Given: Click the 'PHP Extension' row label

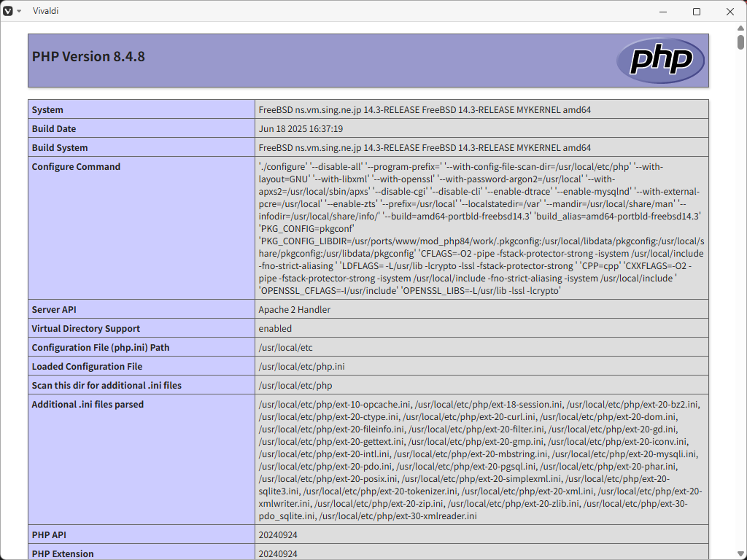Looking at the screenshot, I should [63, 554].
